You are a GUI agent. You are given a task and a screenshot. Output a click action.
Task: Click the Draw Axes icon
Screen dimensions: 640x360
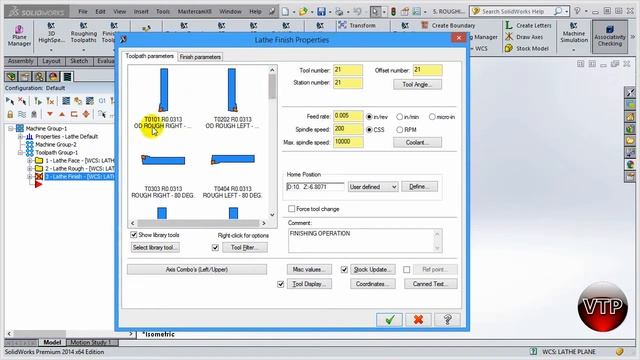(509, 37)
